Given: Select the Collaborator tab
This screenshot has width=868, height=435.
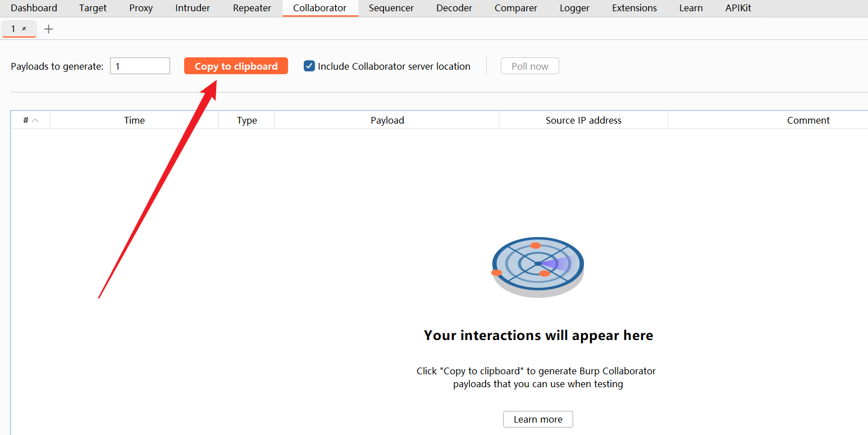Looking at the screenshot, I should [320, 8].
